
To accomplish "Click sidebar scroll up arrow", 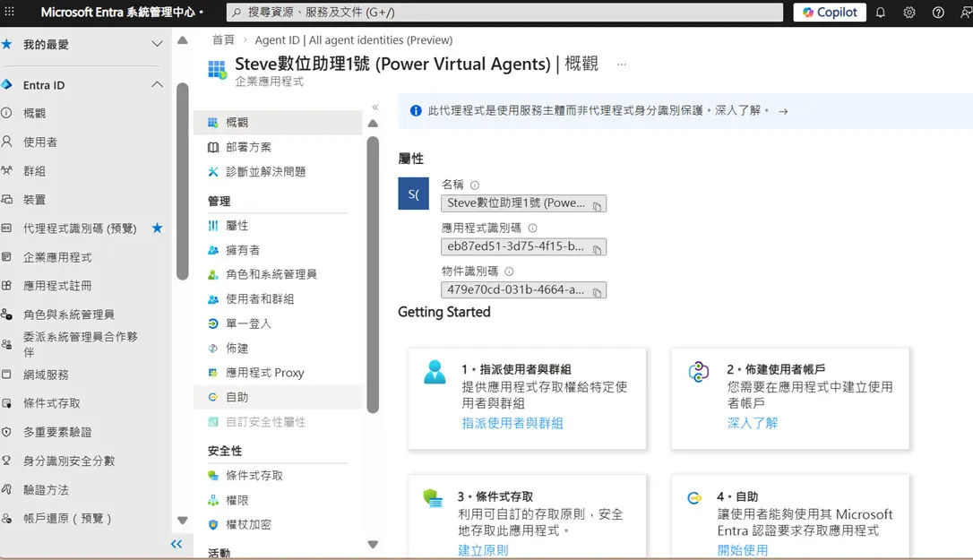I will pyautogui.click(x=183, y=40).
